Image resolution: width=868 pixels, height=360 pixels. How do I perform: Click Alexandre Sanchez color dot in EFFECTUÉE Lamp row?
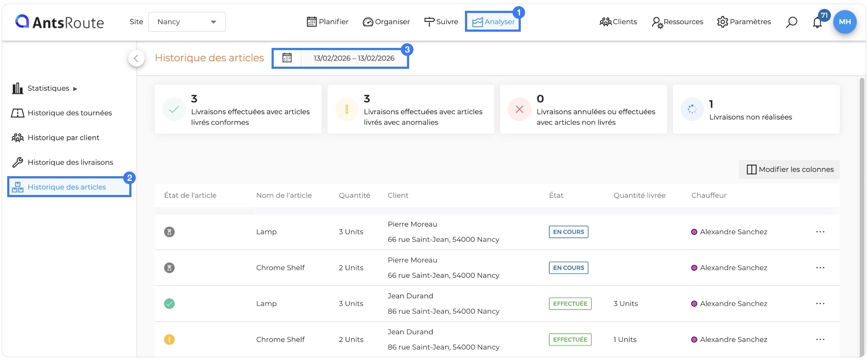pos(694,304)
